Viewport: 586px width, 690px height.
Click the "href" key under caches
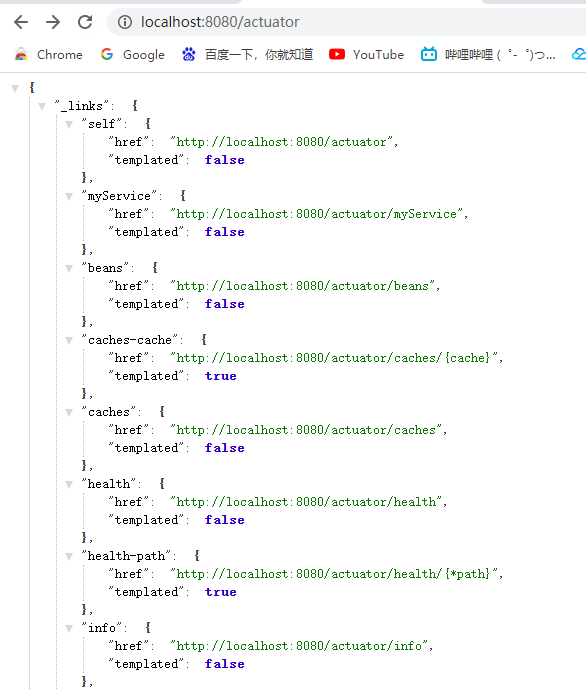tap(128, 429)
